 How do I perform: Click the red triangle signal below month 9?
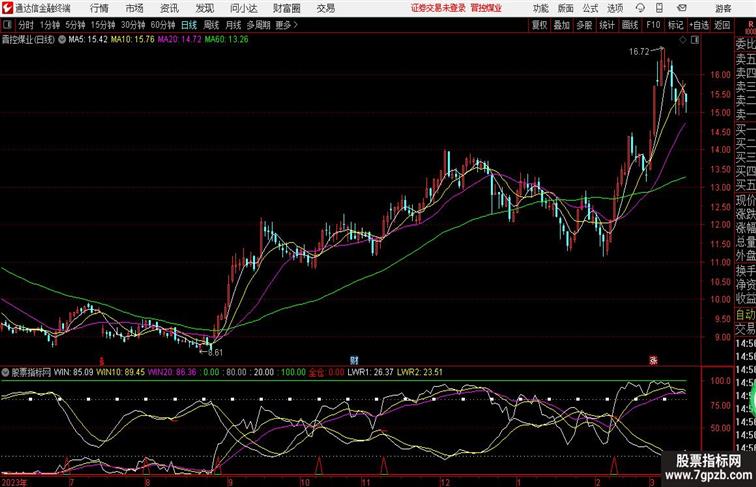coord(217,465)
